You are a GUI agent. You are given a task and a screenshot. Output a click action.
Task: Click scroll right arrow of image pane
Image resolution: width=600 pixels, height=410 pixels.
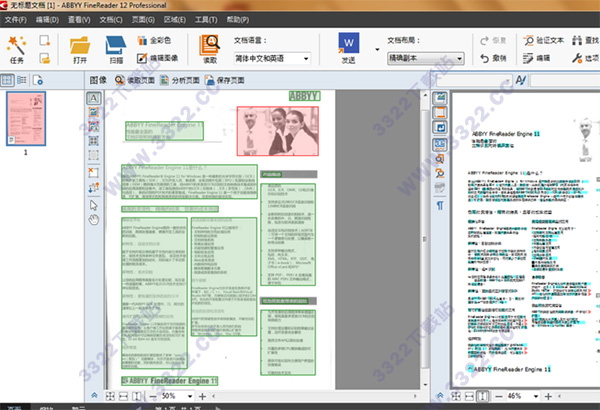pos(415,396)
